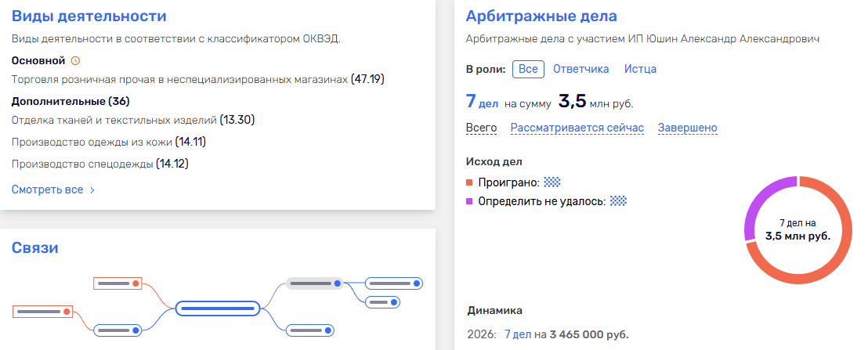Select the central blue node in the Связи graph
This screenshot has height=350, width=868.
click(x=217, y=309)
